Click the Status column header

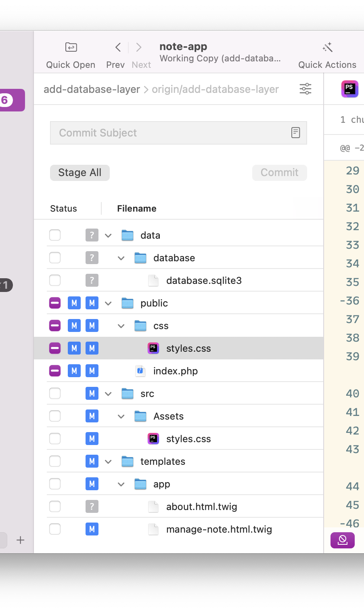63,208
